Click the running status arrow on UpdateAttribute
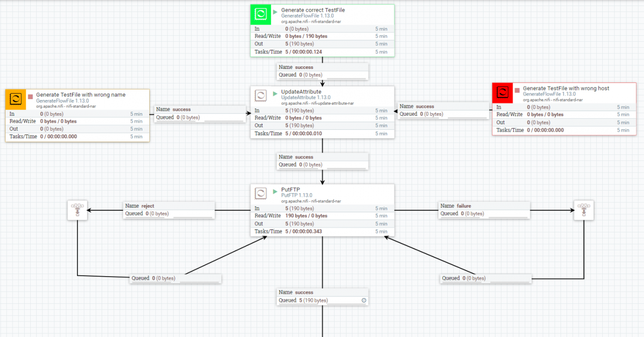Image resolution: width=644 pixels, height=337 pixels. (x=275, y=93)
